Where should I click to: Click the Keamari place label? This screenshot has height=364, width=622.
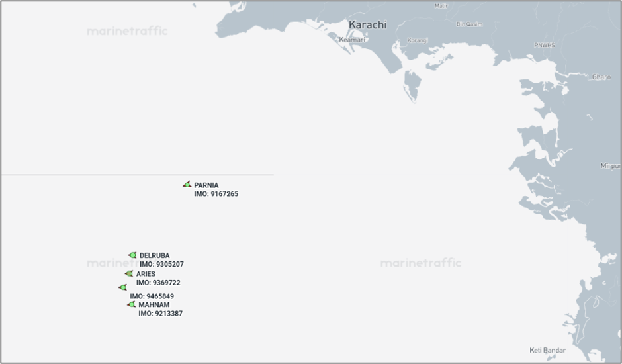click(352, 40)
